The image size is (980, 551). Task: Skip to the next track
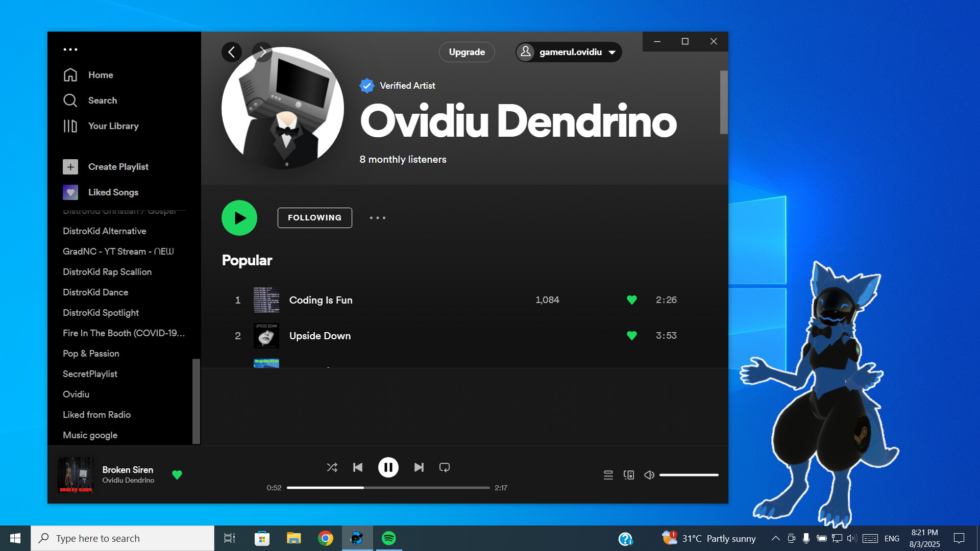click(x=419, y=467)
